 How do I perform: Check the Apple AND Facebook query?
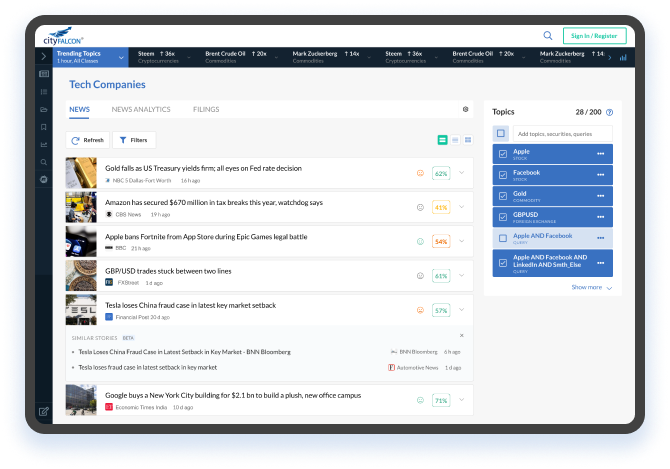(503, 238)
